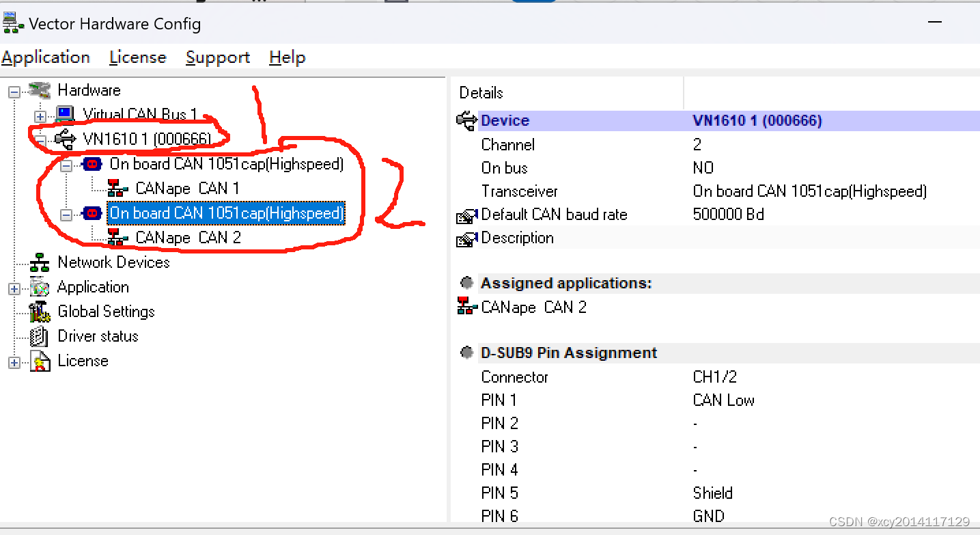The width and height of the screenshot is (980, 535).
Task: Click the License tree icon
Action: [40, 361]
